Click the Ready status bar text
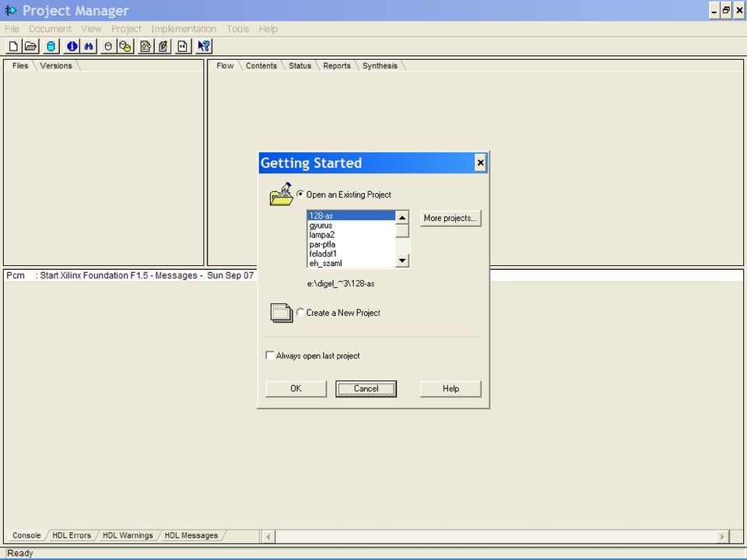The height and width of the screenshot is (560, 747). (x=20, y=553)
